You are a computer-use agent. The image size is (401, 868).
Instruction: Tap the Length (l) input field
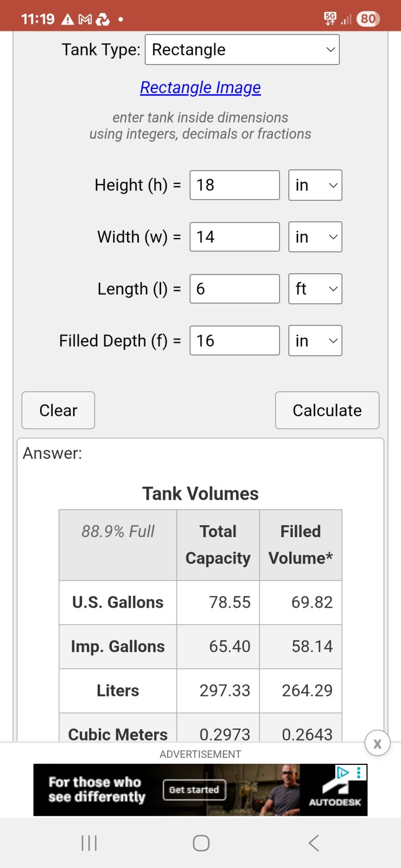[234, 289]
